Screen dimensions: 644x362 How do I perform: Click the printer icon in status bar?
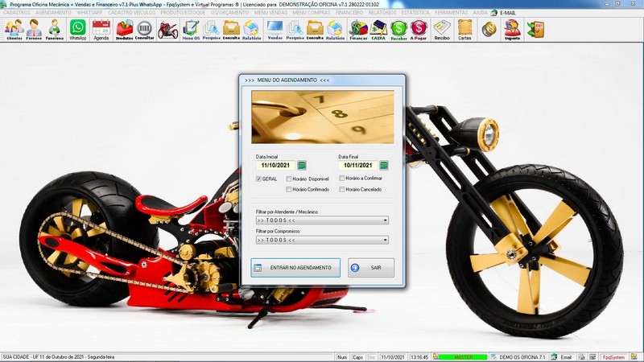(x=581, y=357)
